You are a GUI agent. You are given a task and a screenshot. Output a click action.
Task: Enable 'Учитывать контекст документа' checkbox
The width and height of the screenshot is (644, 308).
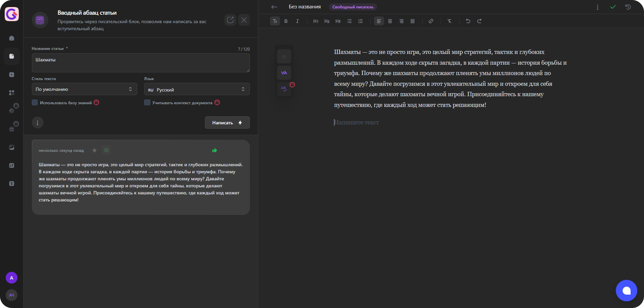click(x=147, y=103)
